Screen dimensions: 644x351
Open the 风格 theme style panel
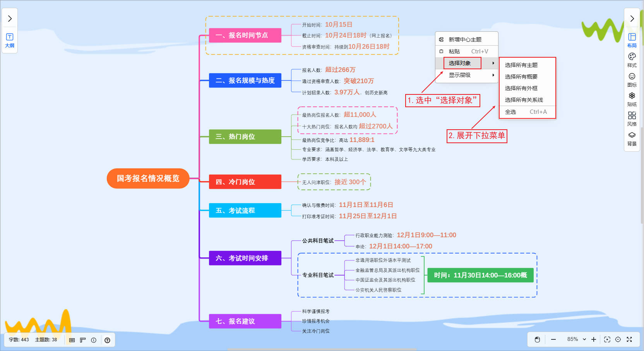[632, 119]
